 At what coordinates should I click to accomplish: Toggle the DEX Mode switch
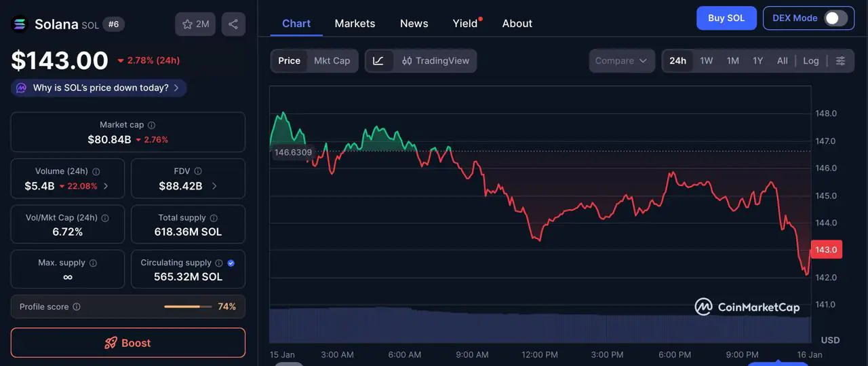(835, 18)
